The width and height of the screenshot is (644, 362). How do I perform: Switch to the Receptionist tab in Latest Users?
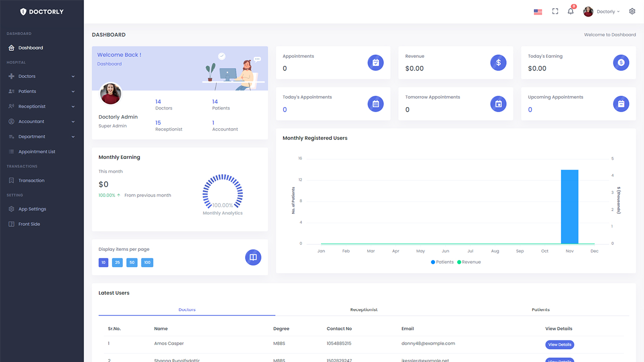click(x=364, y=309)
